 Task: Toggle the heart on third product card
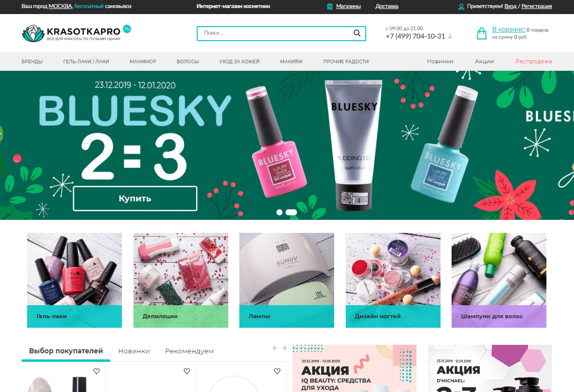point(277,371)
